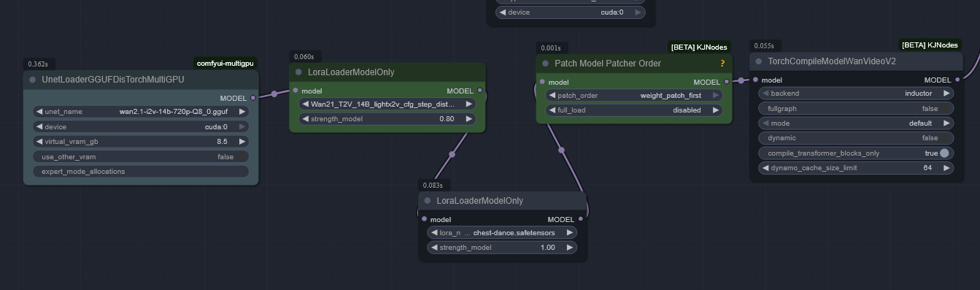
Task: Click the MODEL output socket of TorchCompileModelWanVideoV2
Action: point(957,80)
